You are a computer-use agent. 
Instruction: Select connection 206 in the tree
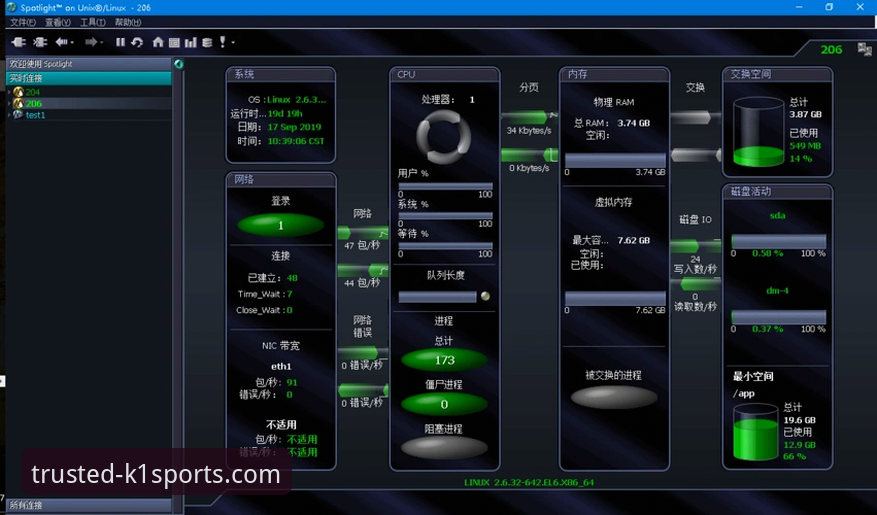point(34,103)
